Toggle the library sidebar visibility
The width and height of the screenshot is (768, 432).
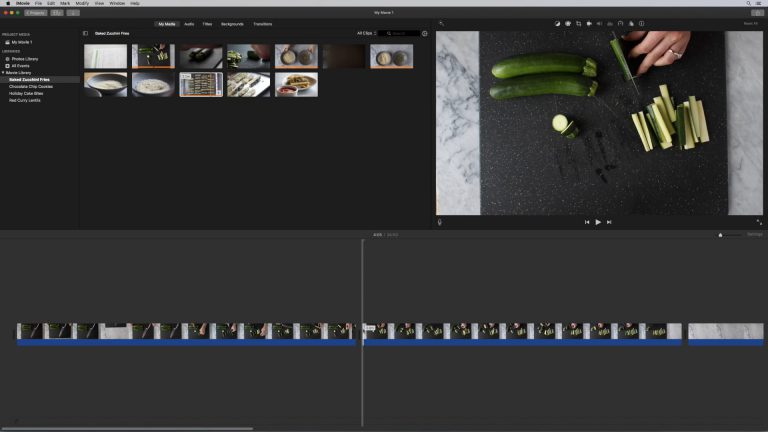coord(85,33)
